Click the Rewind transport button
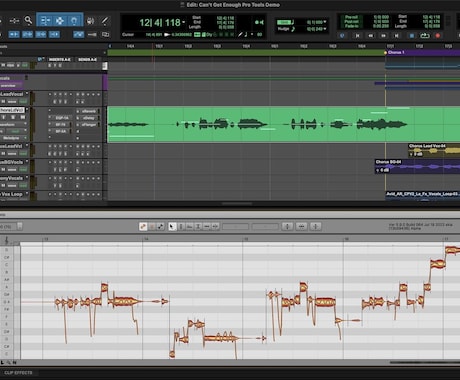 371,35
